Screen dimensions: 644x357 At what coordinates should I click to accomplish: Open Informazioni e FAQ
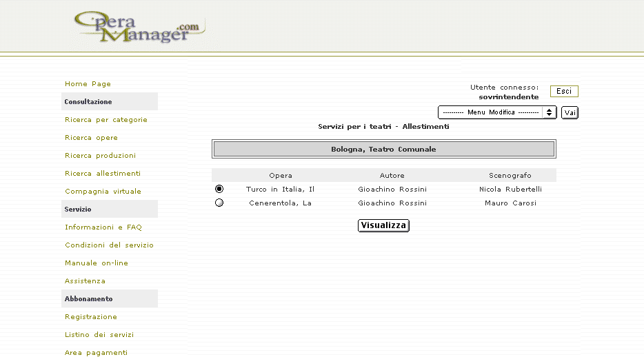tap(103, 227)
